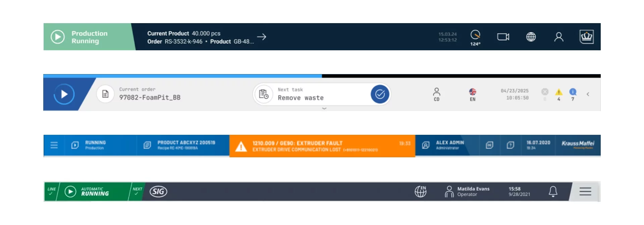Collapse the status panel with the left chevron
The width and height of the screenshot is (644, 225).
coord(588,94)
